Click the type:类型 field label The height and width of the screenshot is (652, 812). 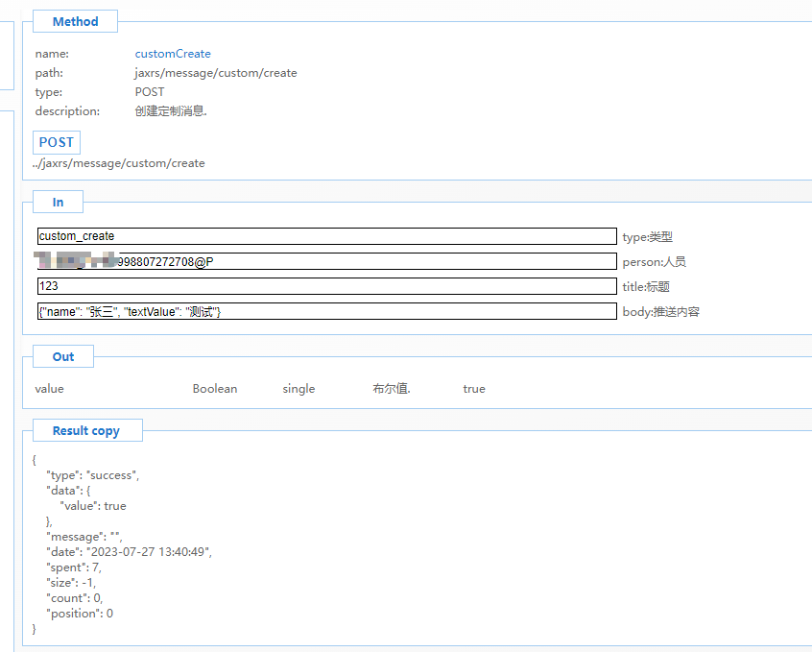[647, 237]
